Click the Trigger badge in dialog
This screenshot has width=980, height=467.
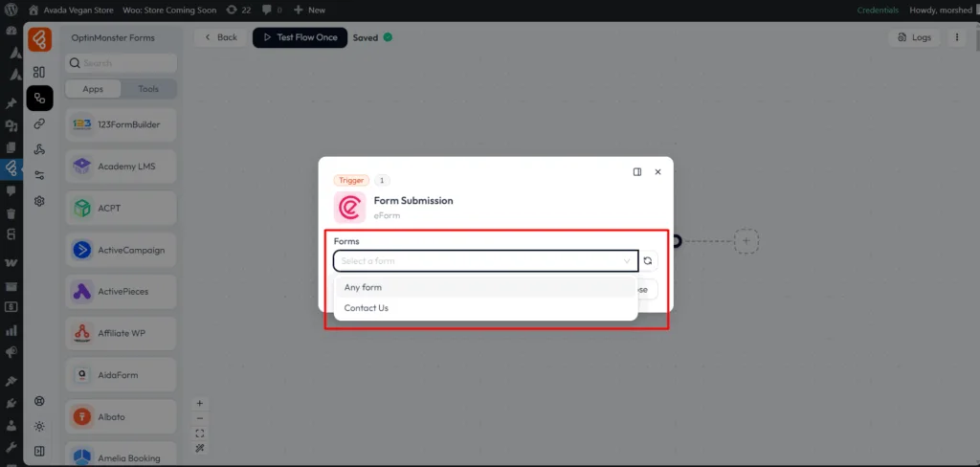pos(351,180)
